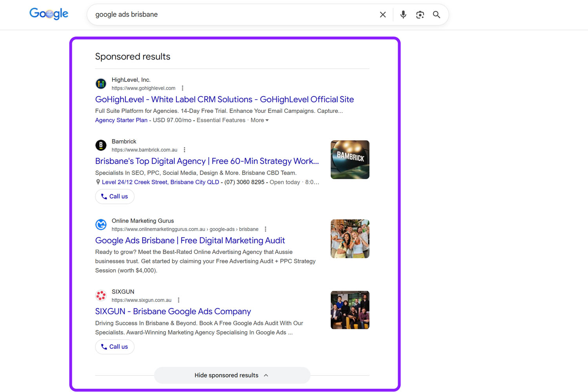
Task: Click Call us button under Bambrick ad
Action: click(115, 196)
